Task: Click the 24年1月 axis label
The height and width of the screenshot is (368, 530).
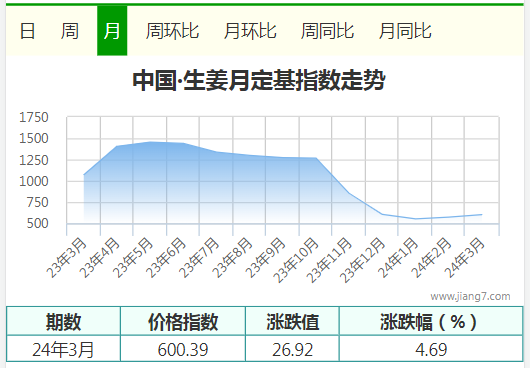Action: (398, 258)
